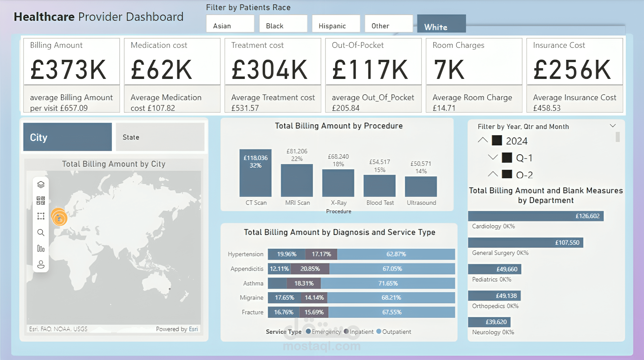Click Appendicitis Outpatient 67.05% segment
The image size is (644, 360).
[x=392, y=269]
